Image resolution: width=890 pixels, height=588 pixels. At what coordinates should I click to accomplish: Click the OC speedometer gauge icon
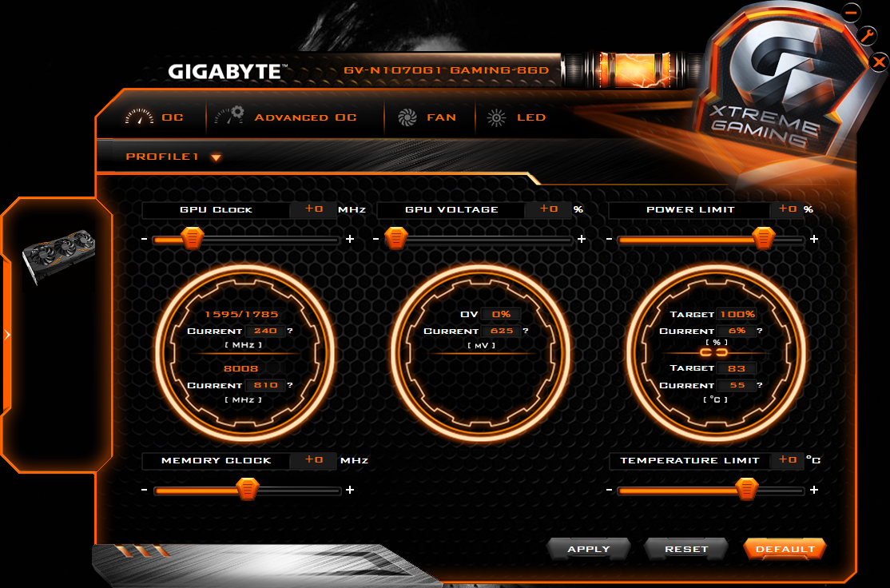tap(139, 117)
